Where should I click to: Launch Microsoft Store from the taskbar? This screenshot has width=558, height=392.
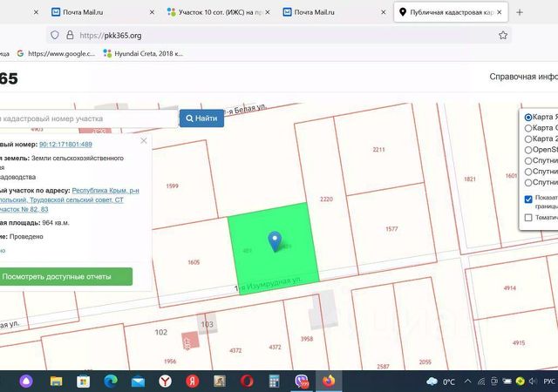(84, 382)
